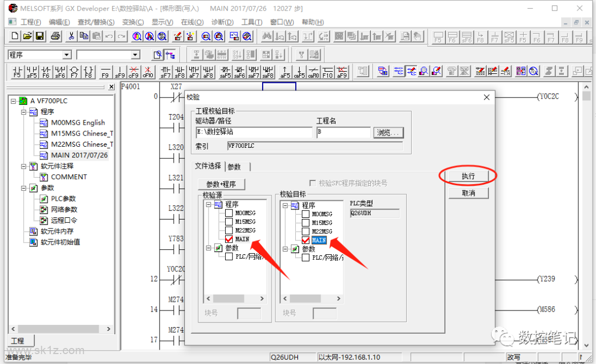Click the 工程名 input field

point(343,132)
